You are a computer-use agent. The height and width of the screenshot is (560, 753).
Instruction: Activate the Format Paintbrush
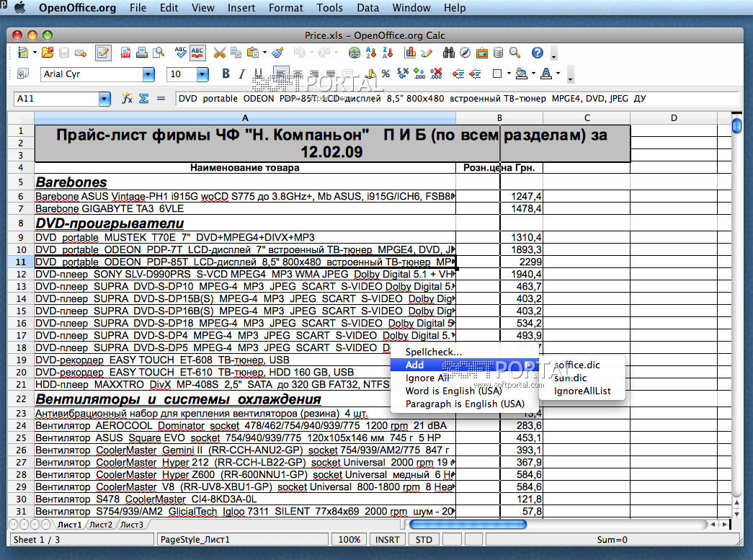click(277, 53)
